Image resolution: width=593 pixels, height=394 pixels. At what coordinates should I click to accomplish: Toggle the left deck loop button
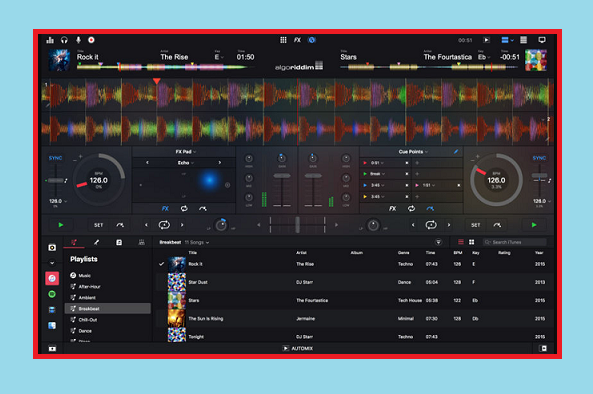(x=164, y=225)
